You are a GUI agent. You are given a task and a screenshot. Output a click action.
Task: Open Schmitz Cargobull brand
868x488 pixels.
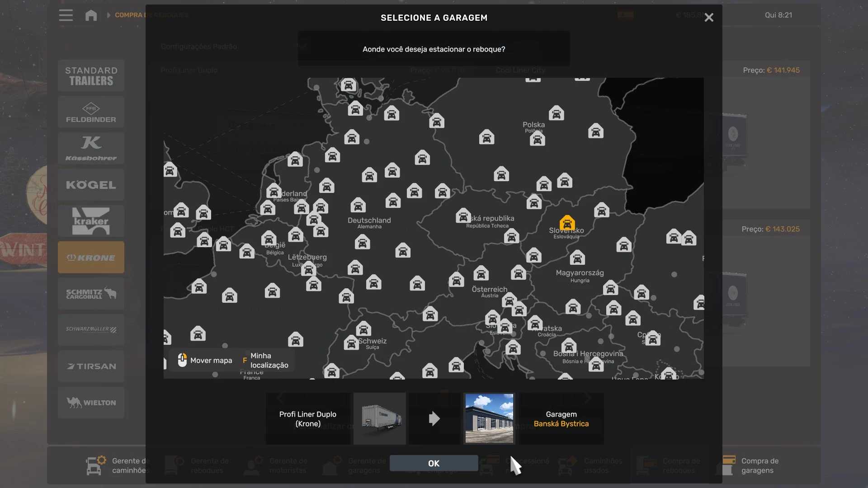pos(91,294)
